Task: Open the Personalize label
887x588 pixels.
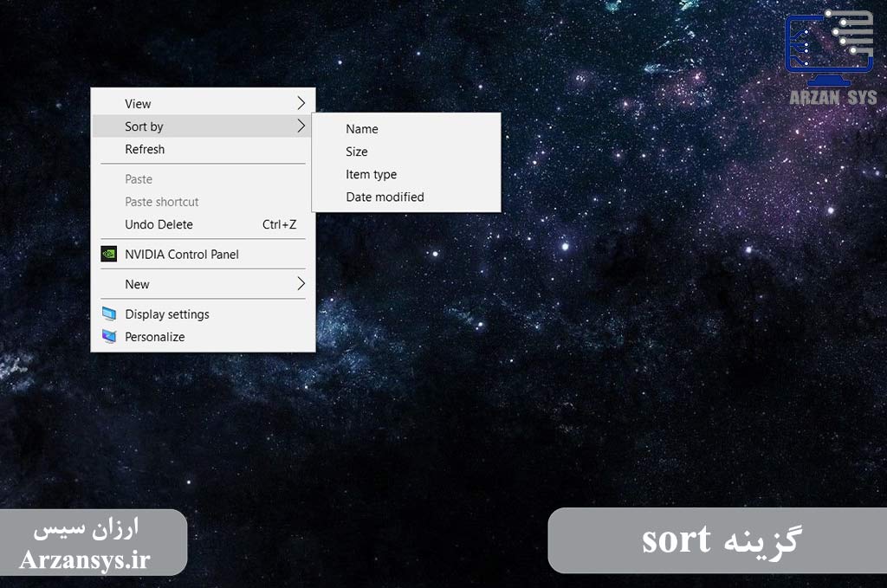Action: [x=154, y=337]
